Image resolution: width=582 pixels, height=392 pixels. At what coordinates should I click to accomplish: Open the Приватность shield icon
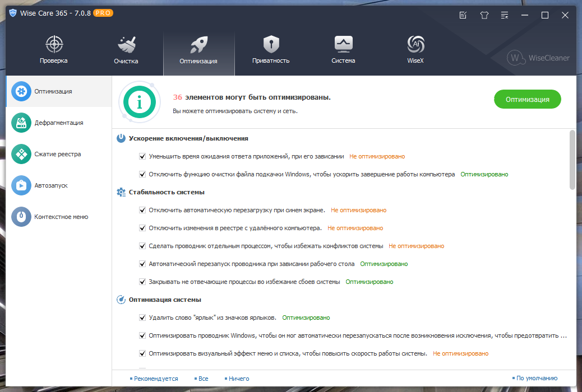pyautogui.click(x=271, y=44)
